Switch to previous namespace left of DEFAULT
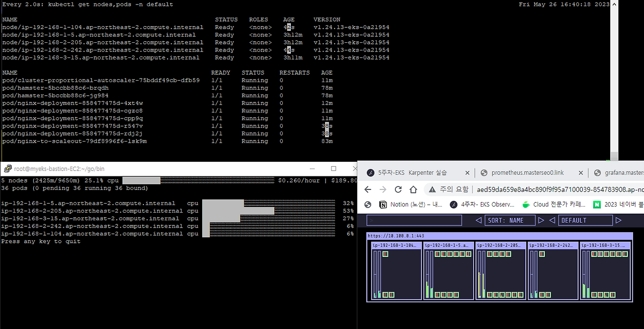This screenshot has height=329, width=644. [x=552, y=220]
